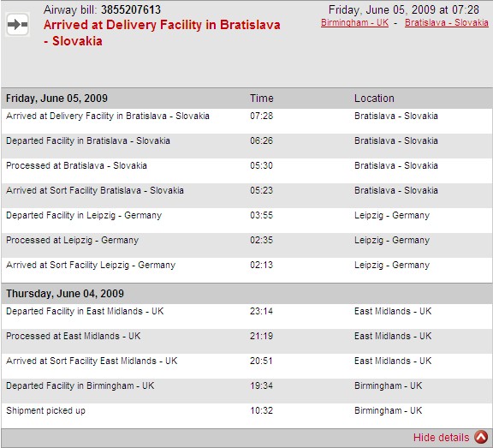Select airway bill number 3855207613
Screen dimensions: 493x448
[131, 9]
